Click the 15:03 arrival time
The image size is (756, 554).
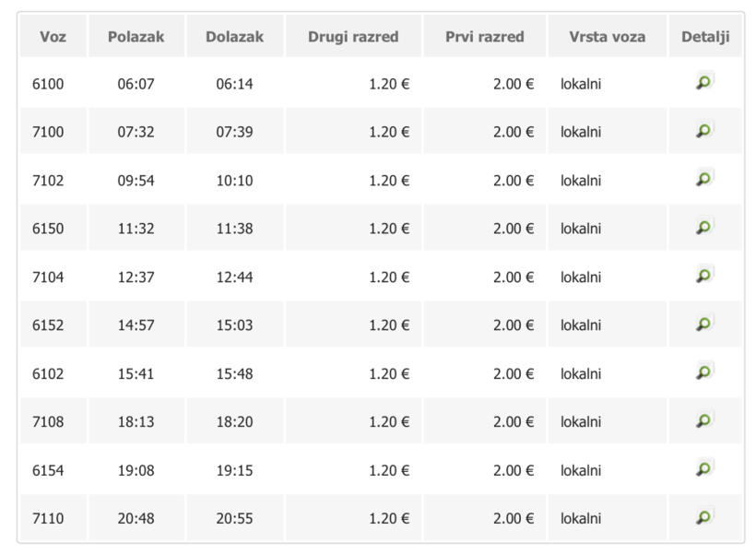click(234, 324)
